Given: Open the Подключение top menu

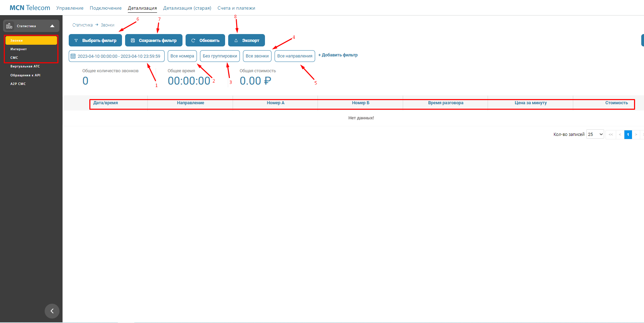Looking at the screenshot, I should [x=106, y=8].
